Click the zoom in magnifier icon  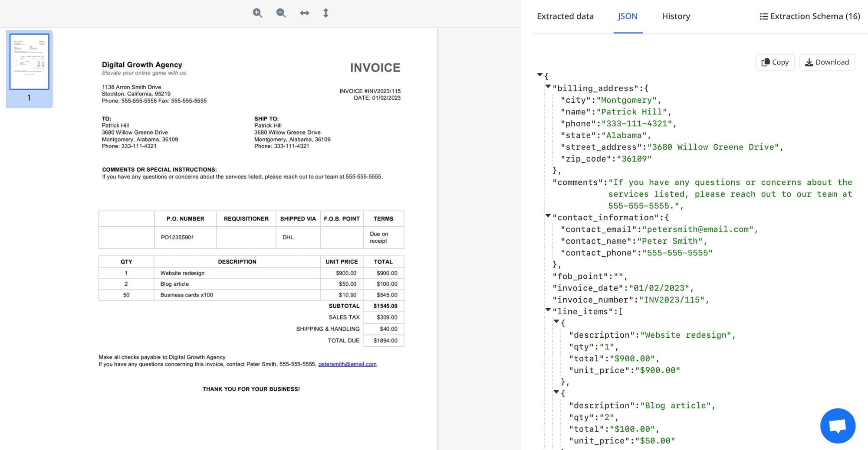click(x=257, y=13)
